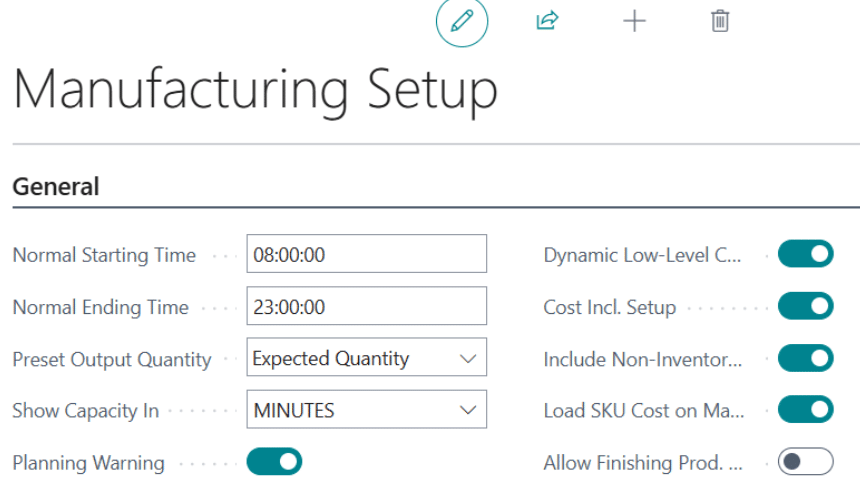
Task: Click the plus icon to create new
Action: tap(634, 21)
